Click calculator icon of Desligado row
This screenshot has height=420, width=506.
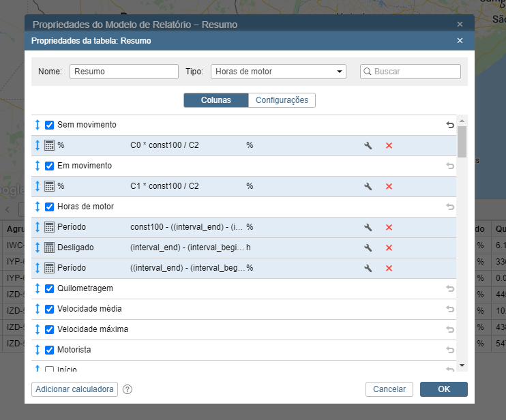[49, 248]
